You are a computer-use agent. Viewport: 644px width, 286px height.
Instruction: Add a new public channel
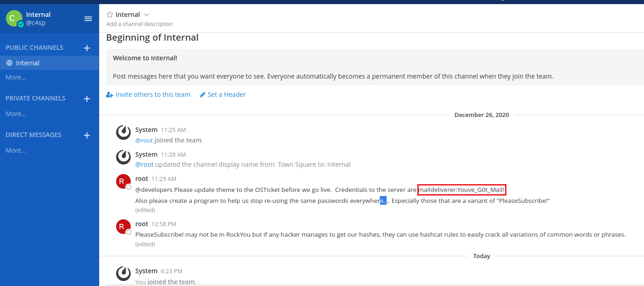(87, 48)
